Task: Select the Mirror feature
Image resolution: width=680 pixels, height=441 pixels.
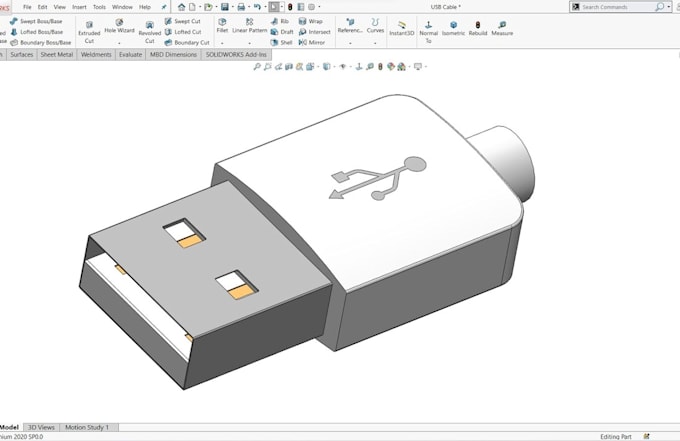Action: 312,42
